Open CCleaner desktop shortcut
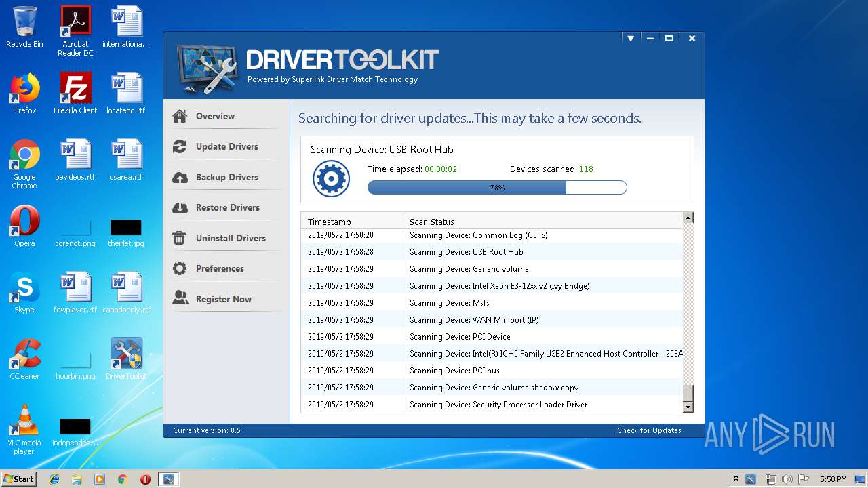The height and width of the screenshot is (488, 868). pos(24,360)
